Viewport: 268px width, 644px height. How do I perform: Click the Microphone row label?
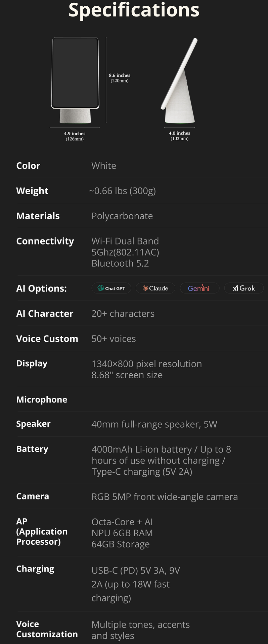click(x=42, y=399)
